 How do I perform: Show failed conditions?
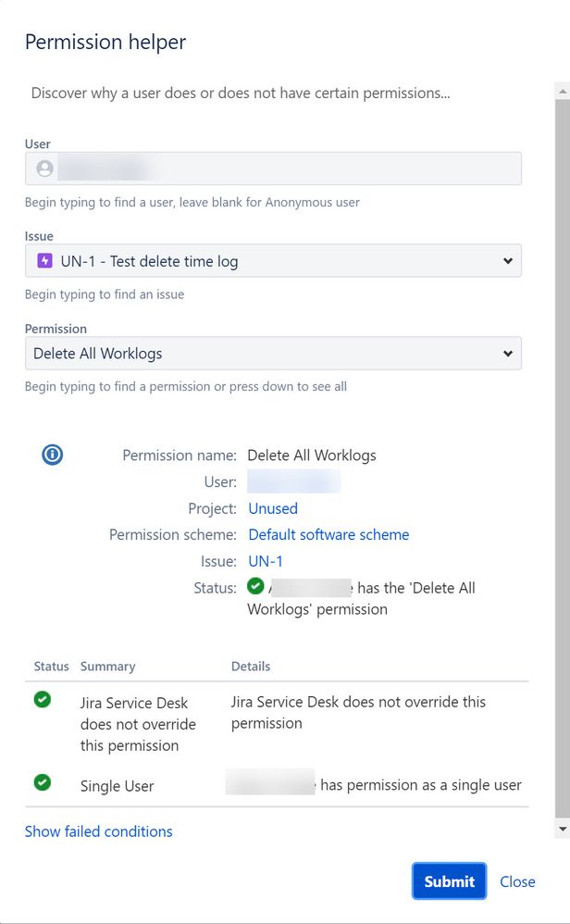point(98,831)
